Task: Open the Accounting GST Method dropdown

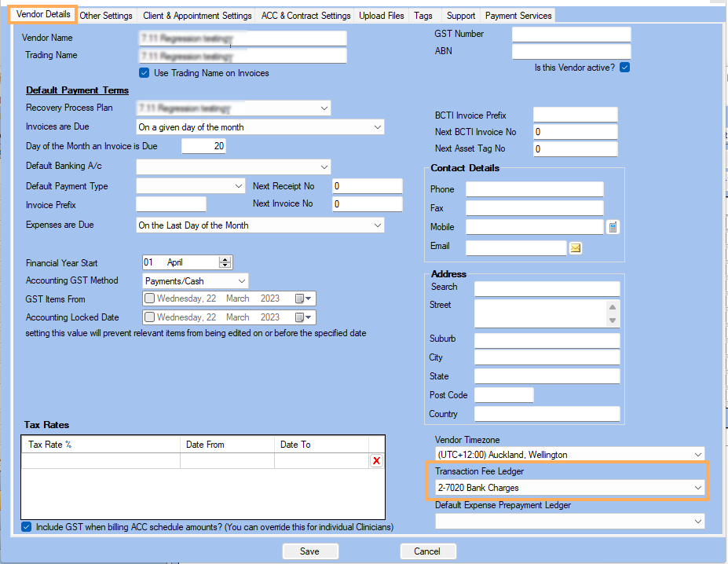Action: (241, 281)
